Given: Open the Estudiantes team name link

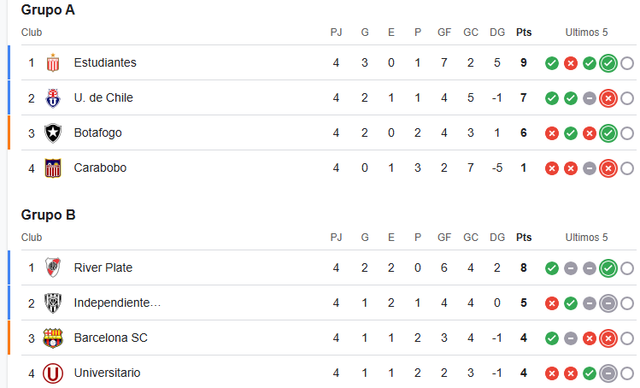Looking at the screenshot, I should (105, 63).
